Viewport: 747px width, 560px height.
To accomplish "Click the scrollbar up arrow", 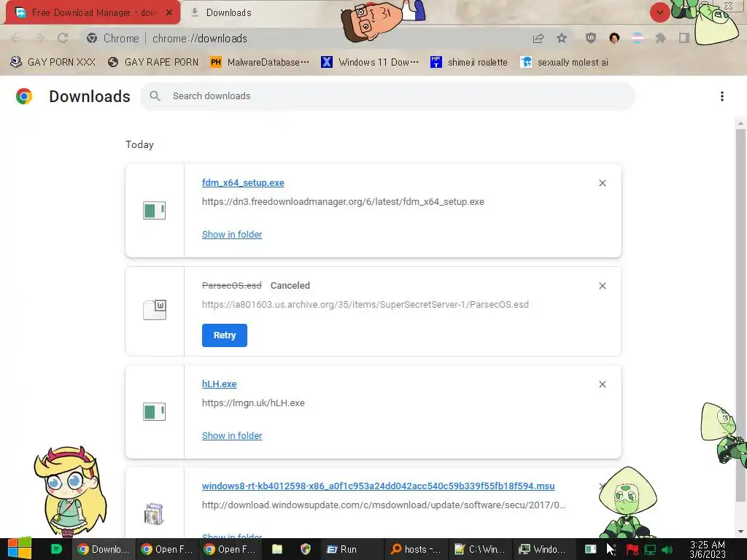I will click(740, 123).
